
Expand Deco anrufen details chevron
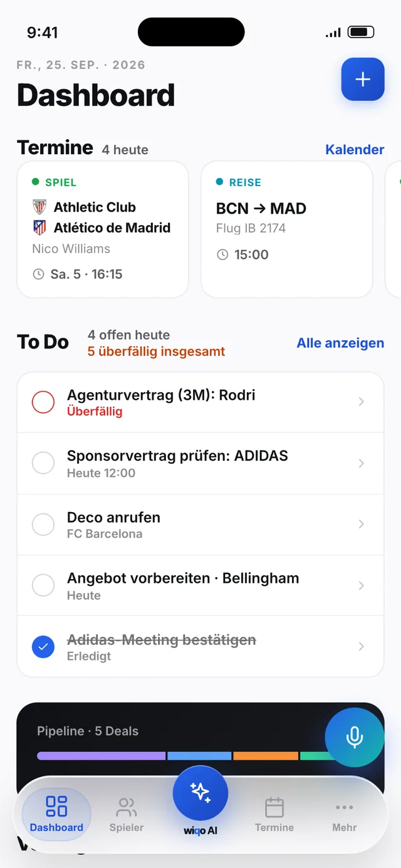(361, 524)
